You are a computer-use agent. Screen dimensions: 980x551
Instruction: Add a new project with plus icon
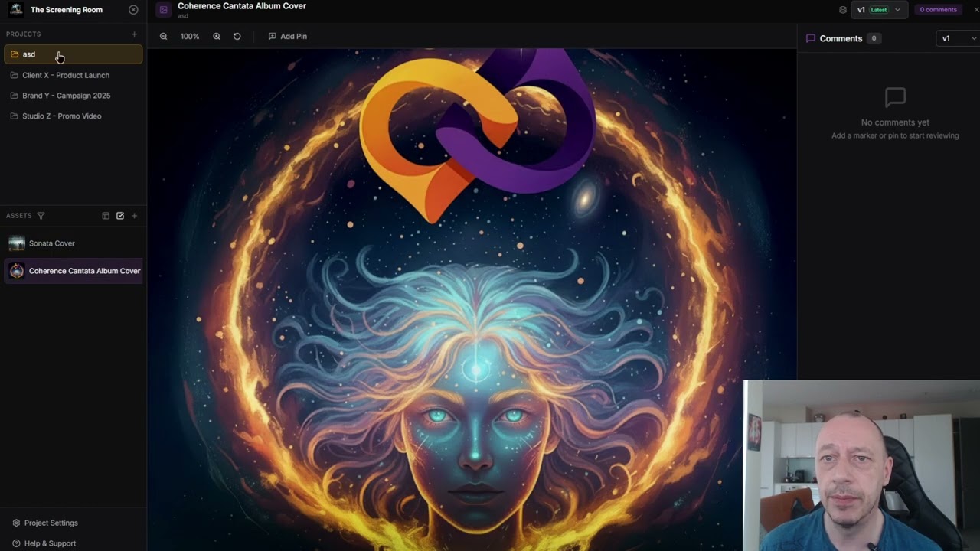coord(134,34)
